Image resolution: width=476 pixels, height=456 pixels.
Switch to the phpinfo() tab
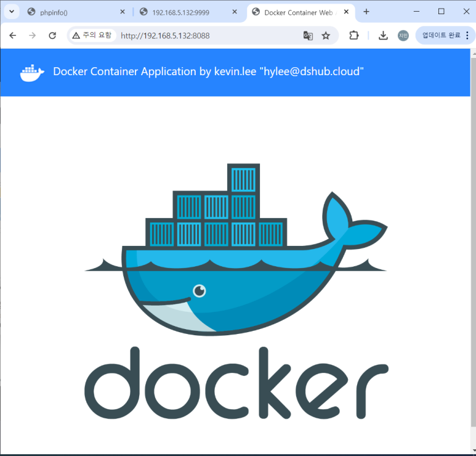(75, 12)
